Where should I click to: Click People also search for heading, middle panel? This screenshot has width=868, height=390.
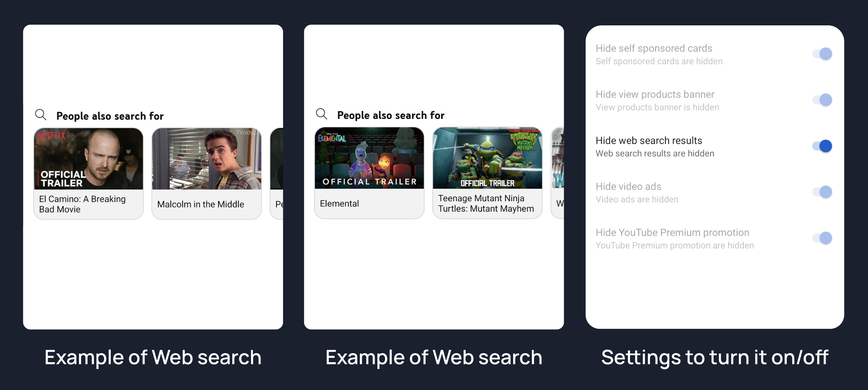pos(391,115)
